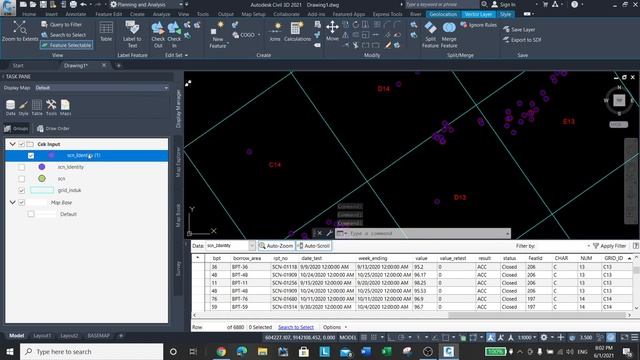The image size is (640, 360).
Task: Click Check Out feature icon
Action: (158, 34)
